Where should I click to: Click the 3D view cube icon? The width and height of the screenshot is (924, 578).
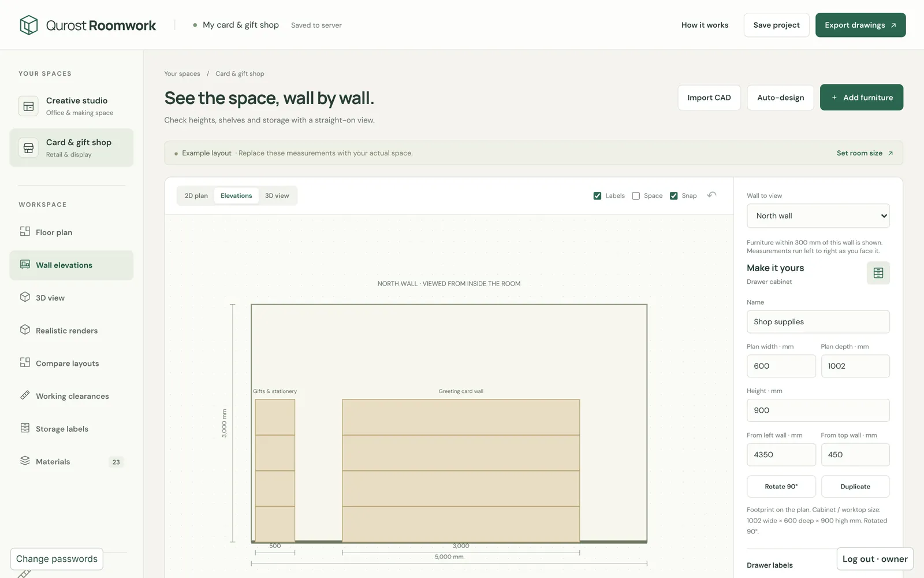tap(25, 297)
